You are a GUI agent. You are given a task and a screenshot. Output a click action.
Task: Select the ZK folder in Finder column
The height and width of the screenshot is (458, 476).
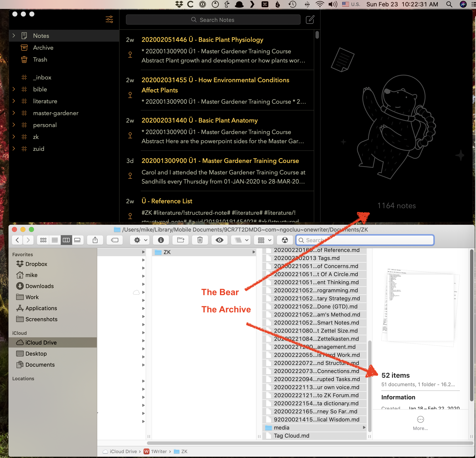coord(204,252)
